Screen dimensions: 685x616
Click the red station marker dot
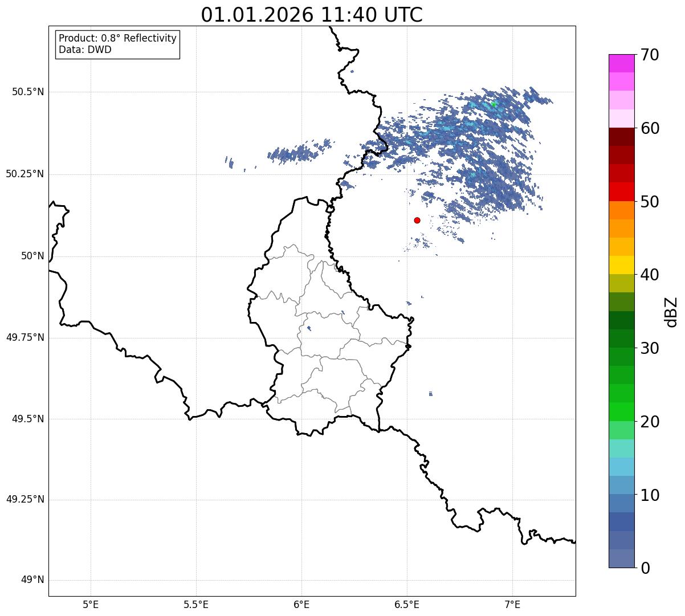click(x=417, y=220)
